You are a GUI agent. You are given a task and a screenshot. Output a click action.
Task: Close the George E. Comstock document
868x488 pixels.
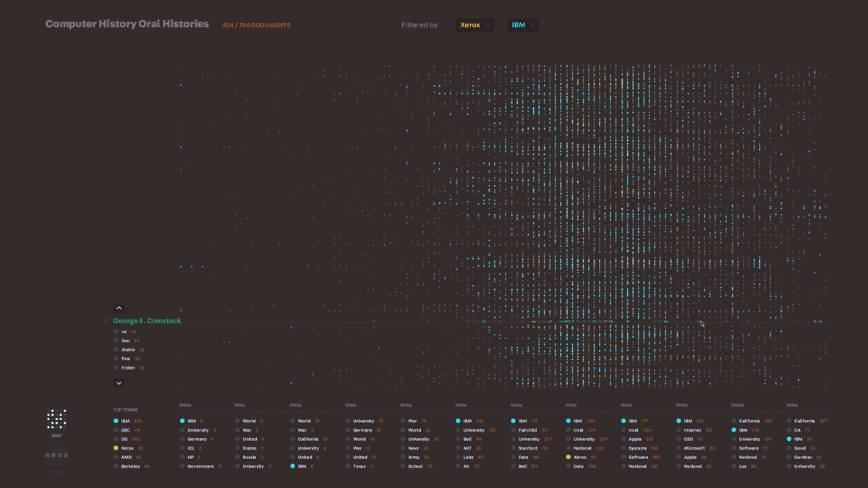click(106, 321)
